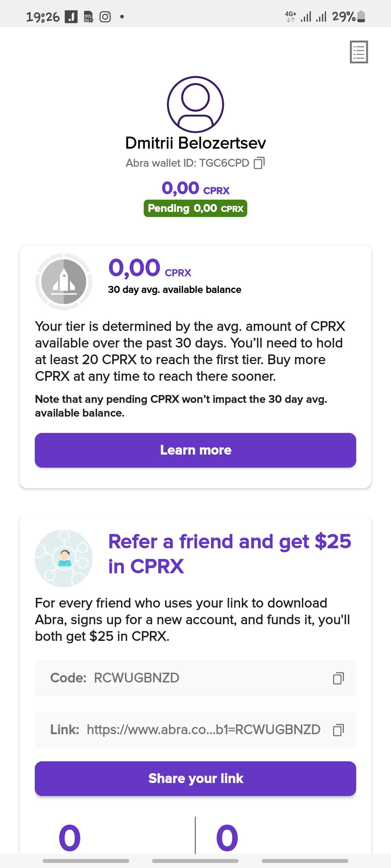Tap the Dmitrii Belozertsev name

[x=195, y=143]
